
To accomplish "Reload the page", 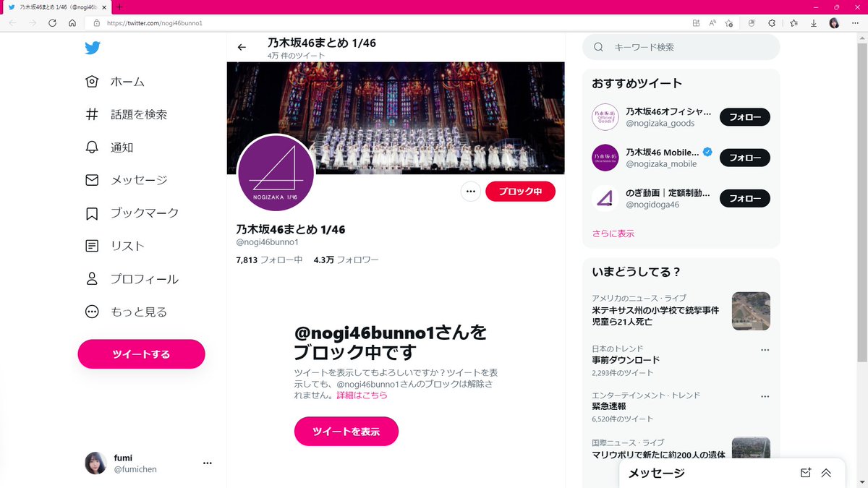I will click(52, 23).
